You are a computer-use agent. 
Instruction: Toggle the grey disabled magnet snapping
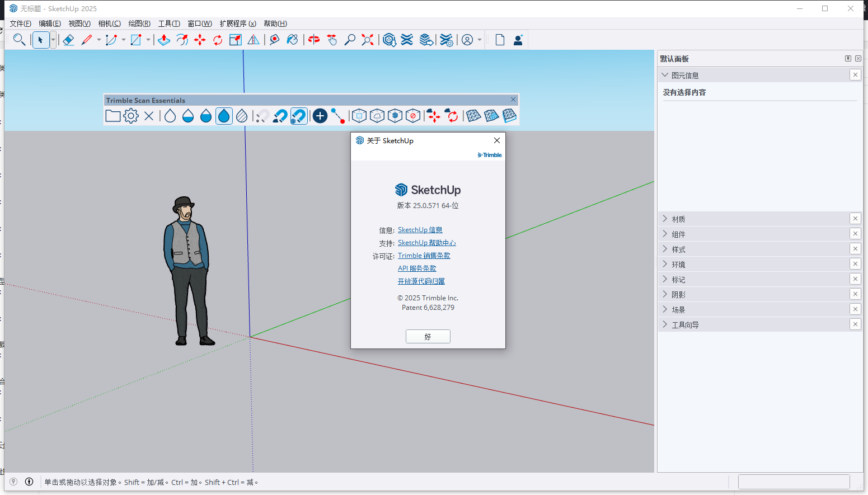tap(262, 116)
